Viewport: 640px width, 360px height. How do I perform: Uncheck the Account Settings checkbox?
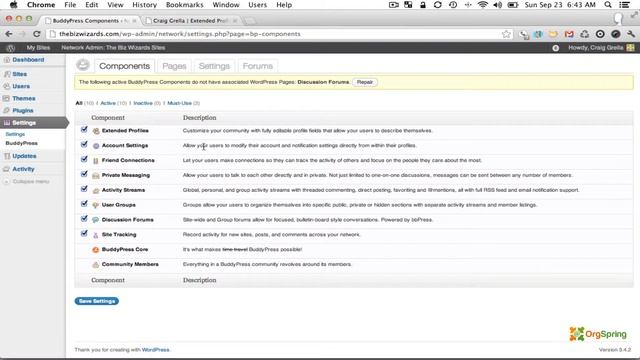point(84,144)
